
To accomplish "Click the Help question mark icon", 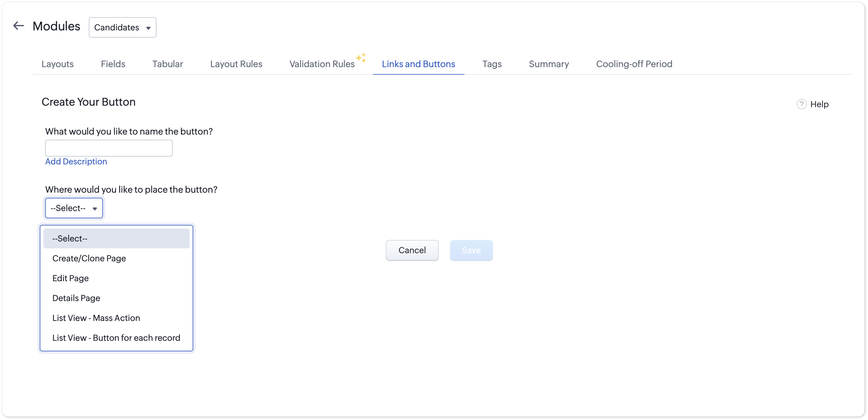I will 801,104.
